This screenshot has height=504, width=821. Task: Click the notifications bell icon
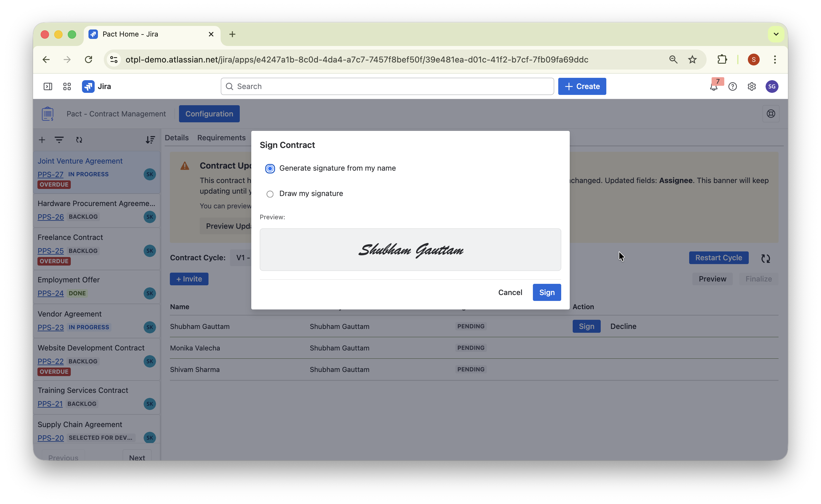click(x=713, y=87)
